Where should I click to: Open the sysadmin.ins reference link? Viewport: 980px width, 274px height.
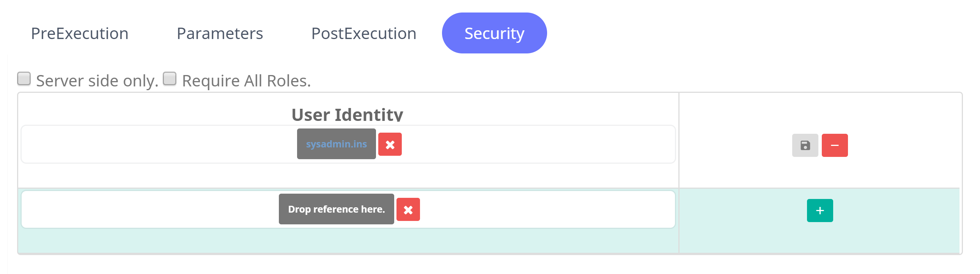click(x=336, y=144)
